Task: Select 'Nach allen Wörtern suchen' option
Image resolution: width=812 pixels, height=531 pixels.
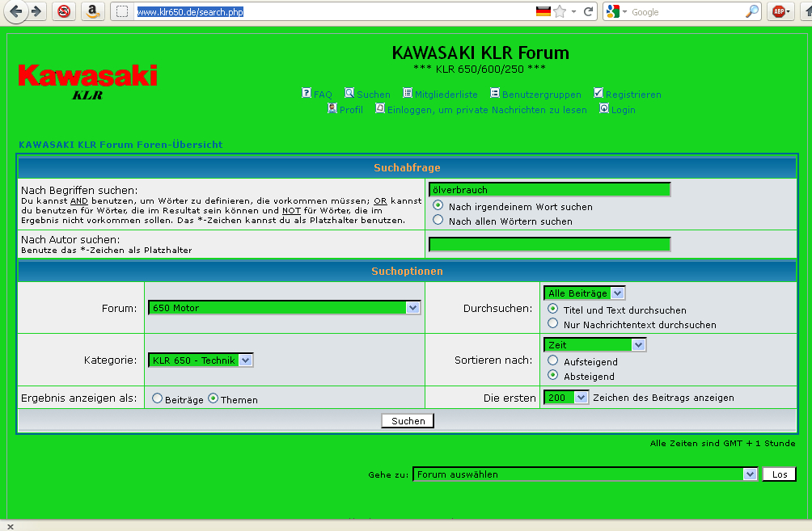Action: tap(438, 220)
